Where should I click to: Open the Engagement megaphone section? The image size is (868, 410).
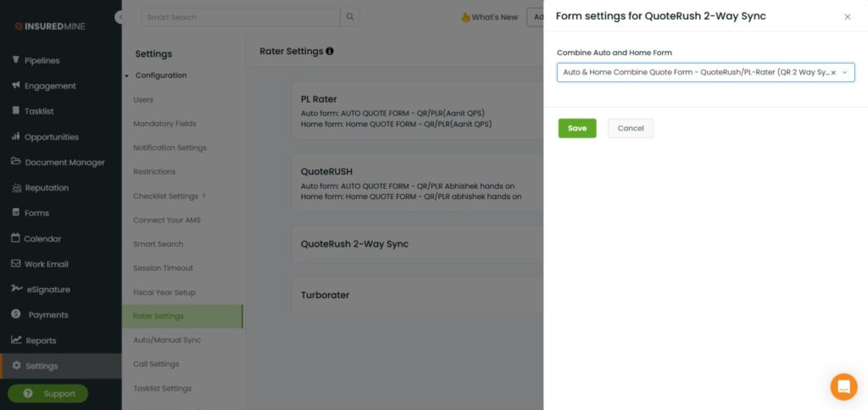click(43, 86)
